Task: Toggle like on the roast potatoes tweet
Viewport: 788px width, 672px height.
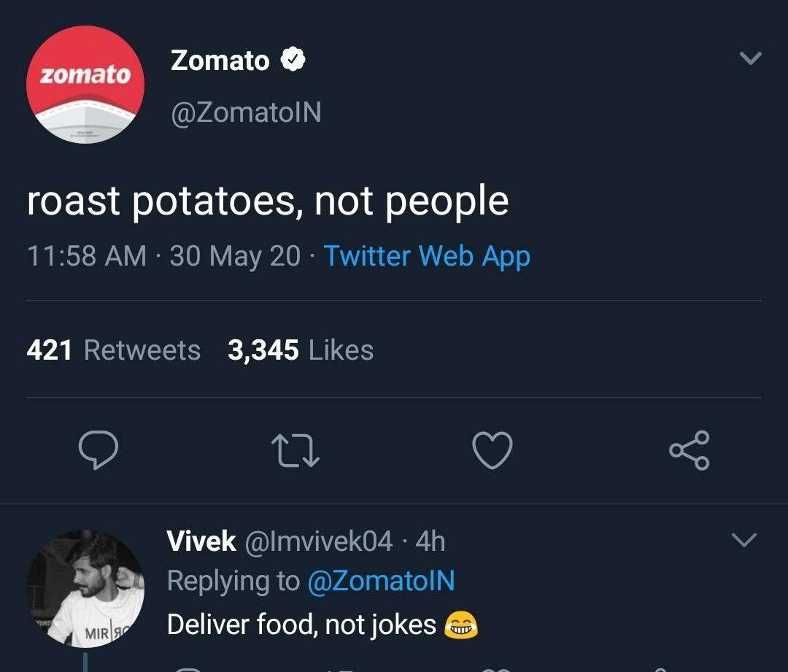Action: pos(492,451)
